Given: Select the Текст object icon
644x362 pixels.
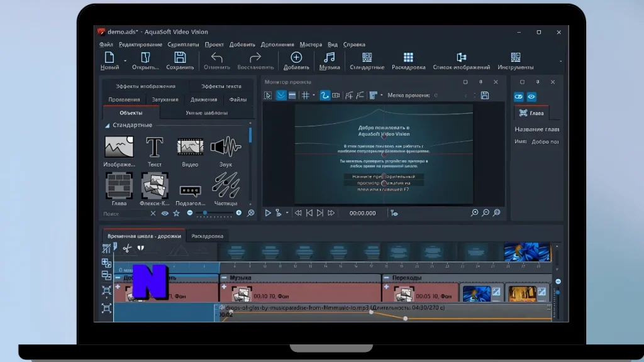Looking at the screenshot, I should pyautogui.click(x=155, y=147).
